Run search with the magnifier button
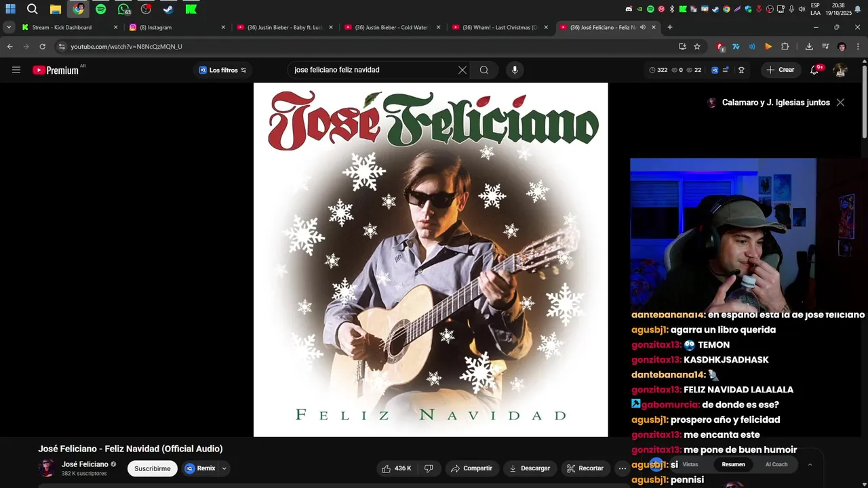Image resolution: width=868 pixels, height=488 pixels. [484, 70]
